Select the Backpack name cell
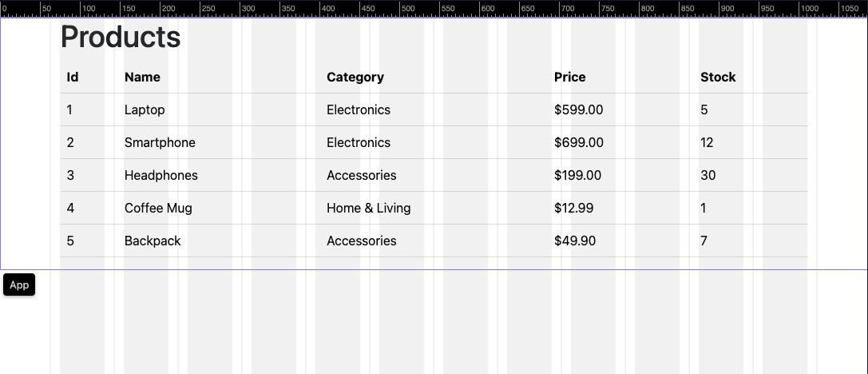This screenshot has height=374, width=868. (x=153, y=241)
